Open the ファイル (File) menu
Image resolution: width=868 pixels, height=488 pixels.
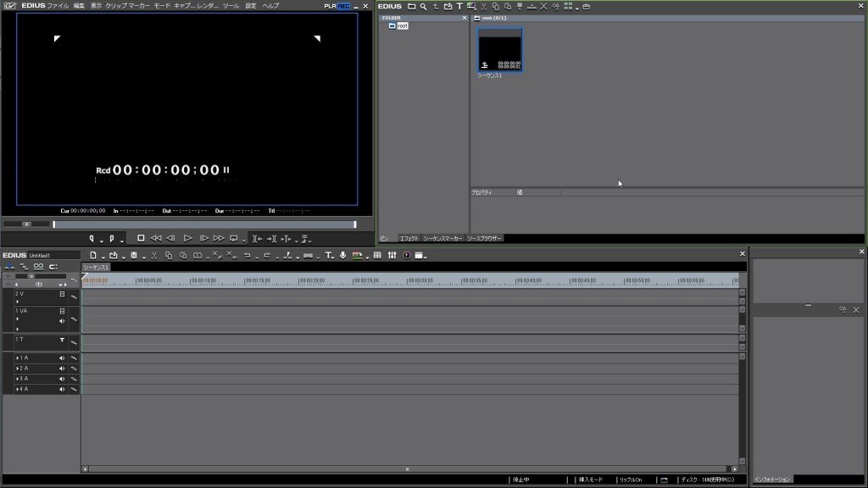pyautogui.click(x=58, y=6)
